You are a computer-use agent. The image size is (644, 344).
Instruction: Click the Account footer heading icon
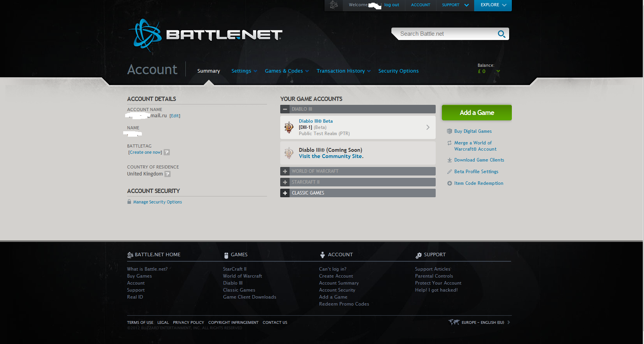322,255
